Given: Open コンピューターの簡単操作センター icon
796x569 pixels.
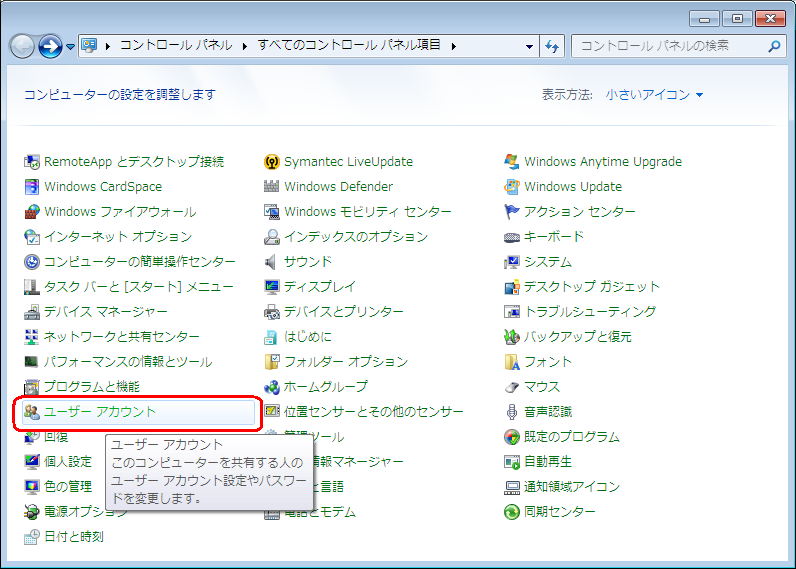Looking at the screenshot, I should point(31,262).
